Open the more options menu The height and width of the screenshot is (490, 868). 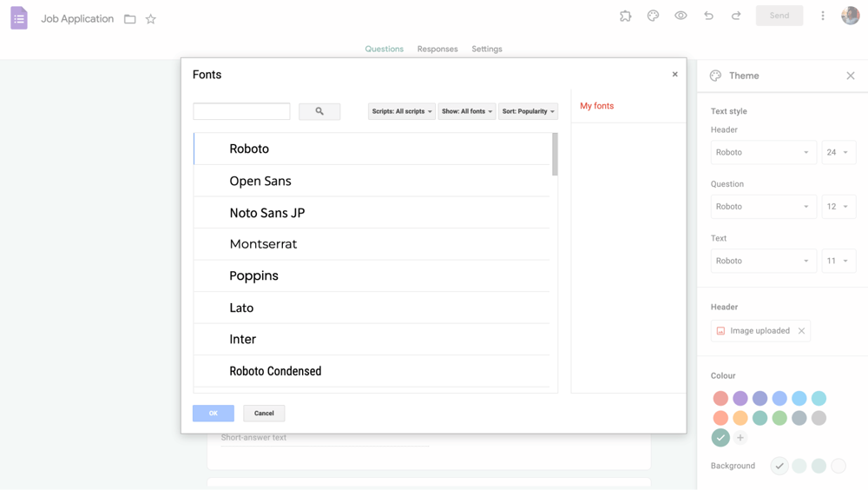823,17
